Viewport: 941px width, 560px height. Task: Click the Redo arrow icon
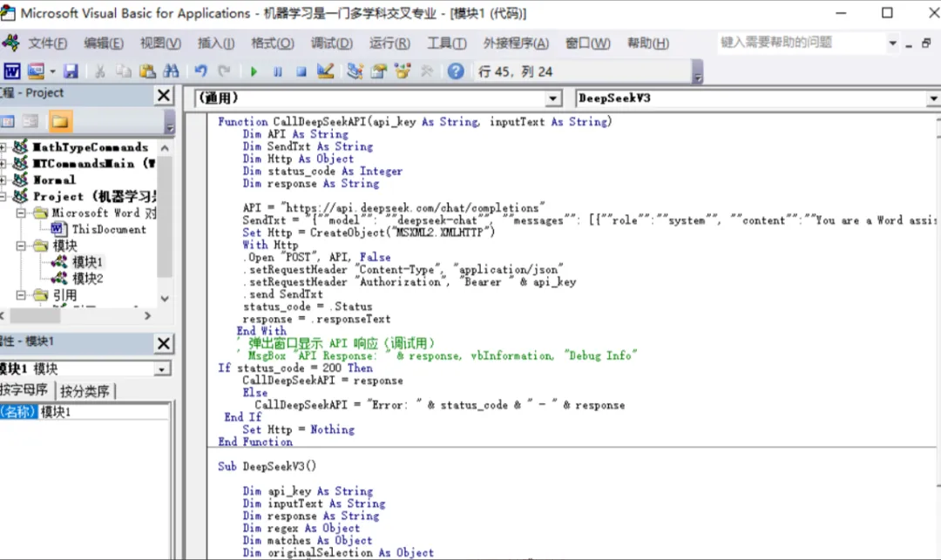tap(224, 71)
